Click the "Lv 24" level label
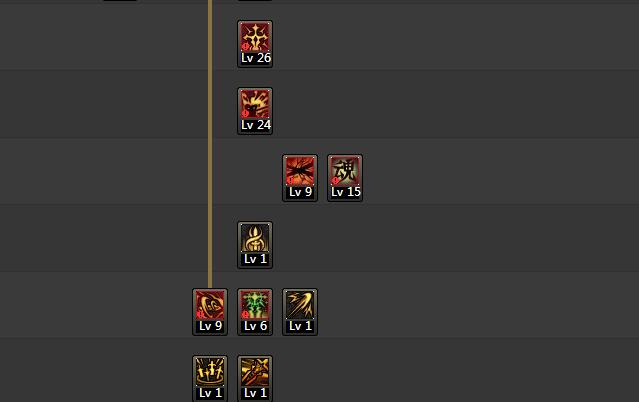 pos(256,125)
